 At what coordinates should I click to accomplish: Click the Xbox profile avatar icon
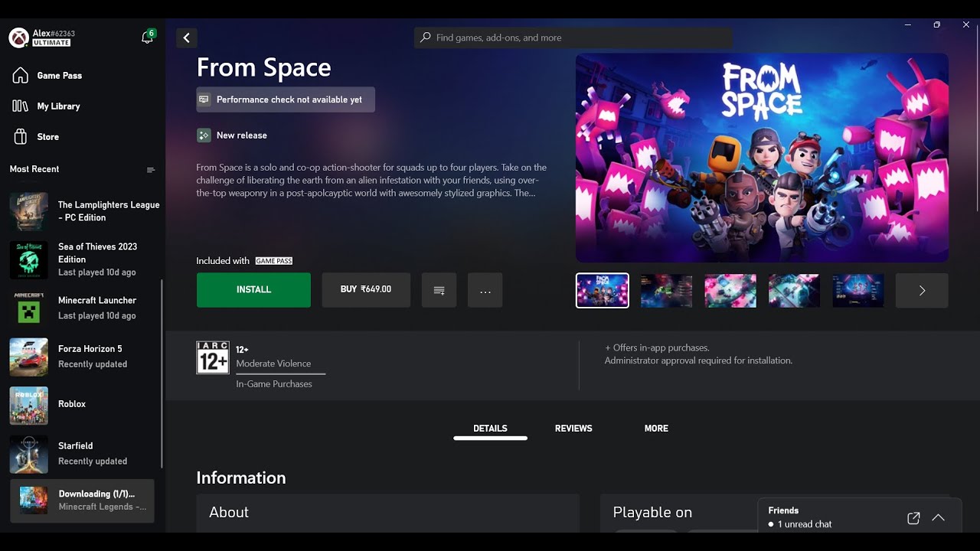(x=19, y=37)
